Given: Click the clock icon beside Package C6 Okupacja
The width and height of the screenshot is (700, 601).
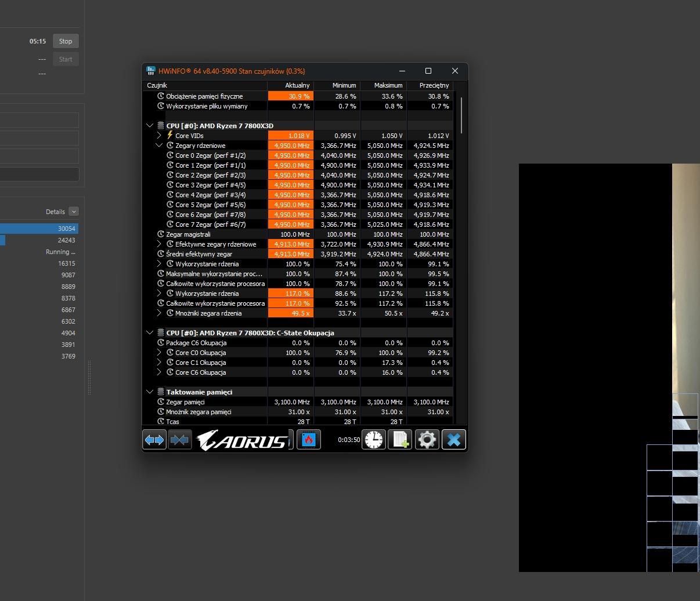Looking at the screenshot, I should [161, 342].
